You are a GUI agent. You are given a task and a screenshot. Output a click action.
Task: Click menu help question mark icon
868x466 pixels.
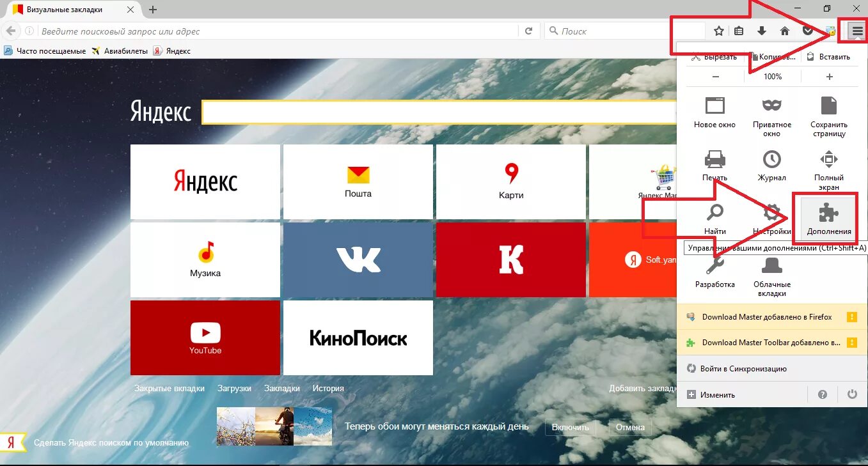pyautogui.click(x=823, y=394)
